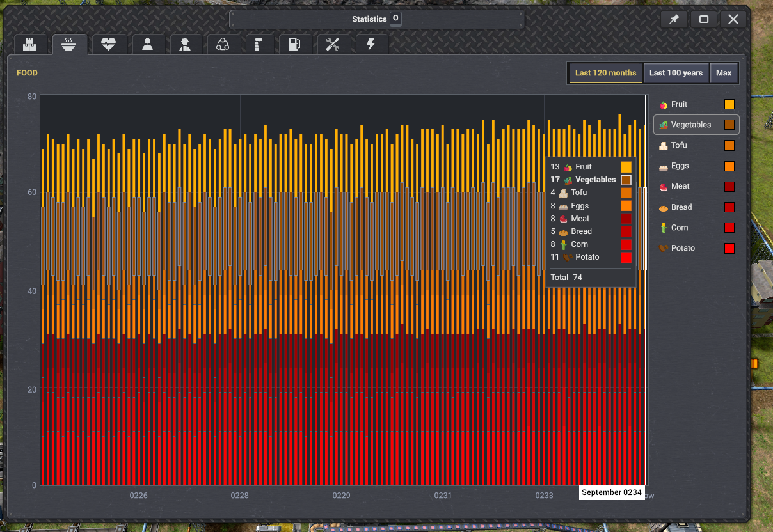Toggle the Eggs series in the right-hand legend

pos(696,166)
